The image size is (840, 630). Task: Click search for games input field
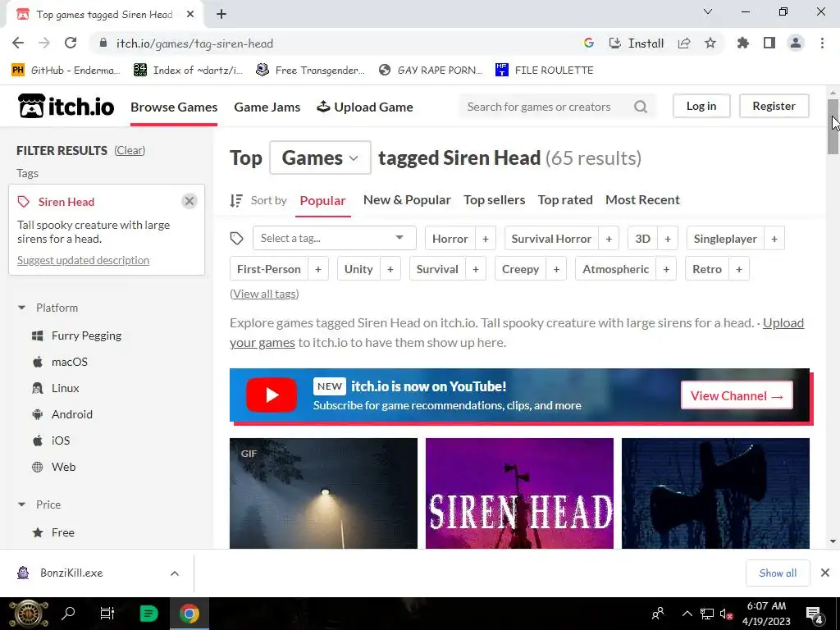point(543,107)
